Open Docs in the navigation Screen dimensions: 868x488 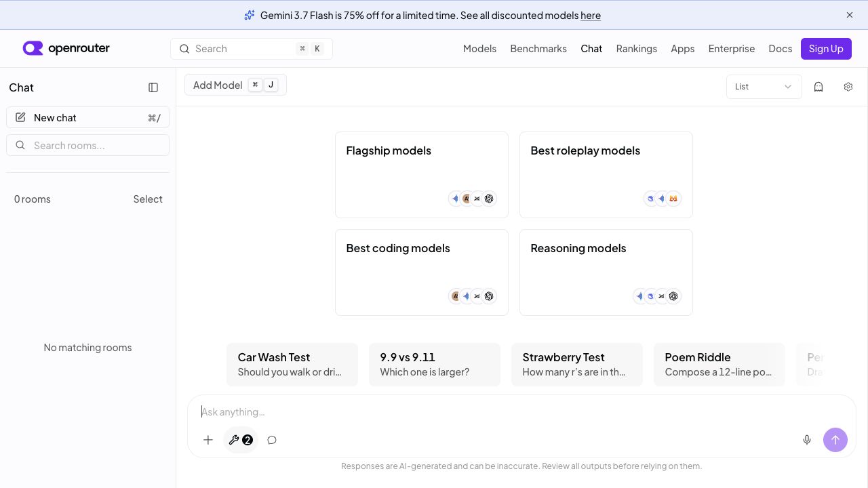[x=781, y=49]
